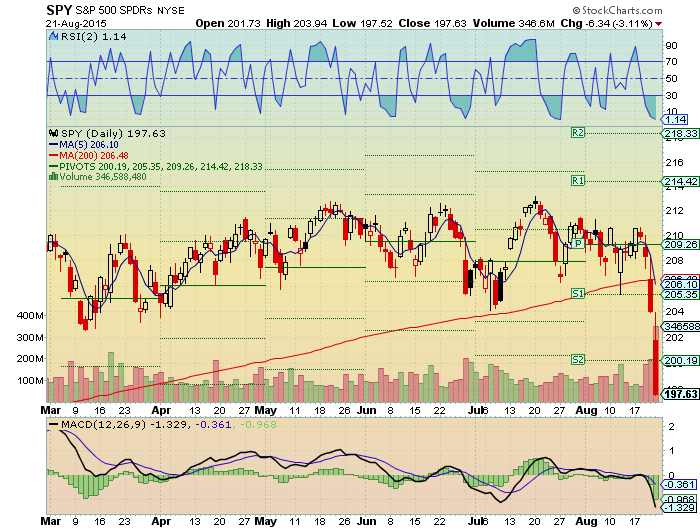
Task: Click the RSI(2) 1.14 legend text
Action: tap(94, 37)
